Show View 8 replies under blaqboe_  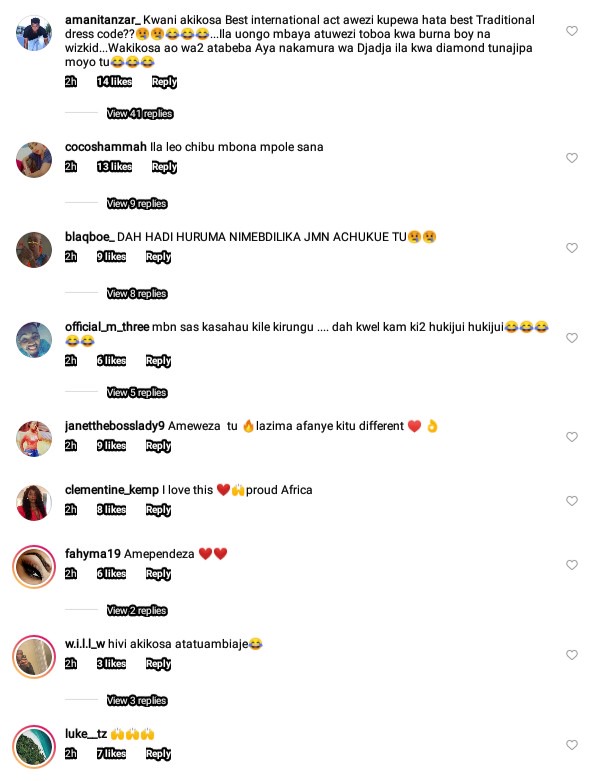point(137,294)
